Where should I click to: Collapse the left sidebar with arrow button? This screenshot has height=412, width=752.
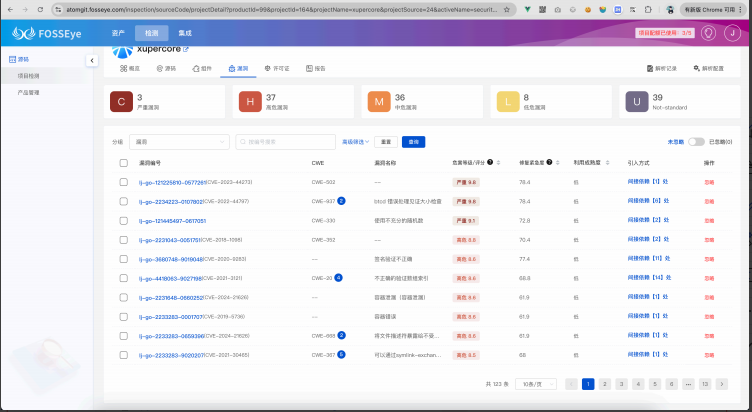[92, 60]
